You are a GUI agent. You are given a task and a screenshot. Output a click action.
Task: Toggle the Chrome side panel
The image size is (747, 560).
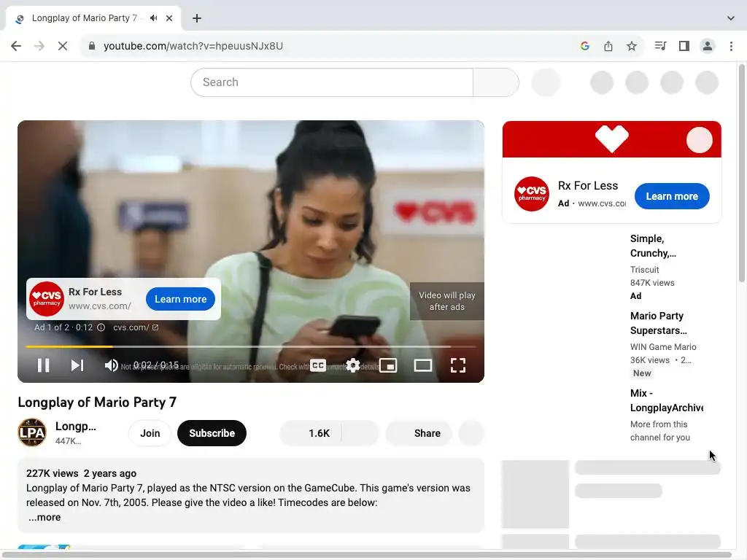coord(684,46)
